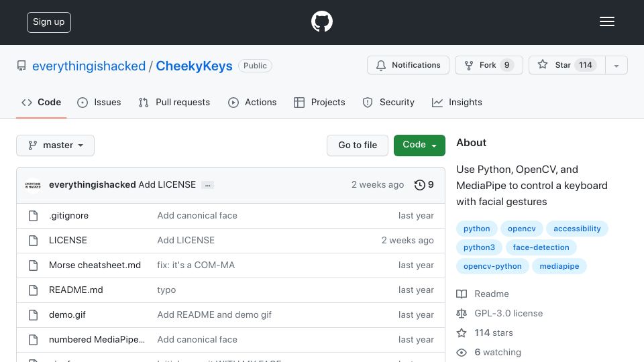Star the CheekyKeys repository
This screenshot has height=362, width=644.
[566, 65]
